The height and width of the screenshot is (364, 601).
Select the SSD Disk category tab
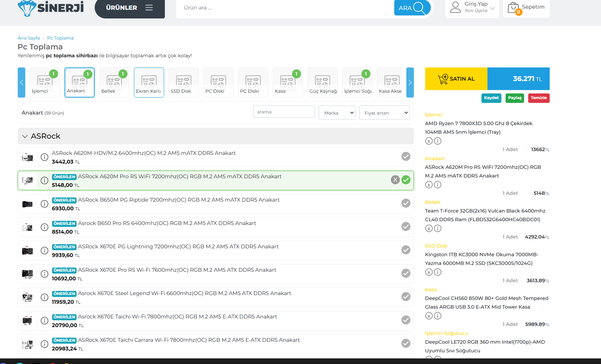pos(184,83)
